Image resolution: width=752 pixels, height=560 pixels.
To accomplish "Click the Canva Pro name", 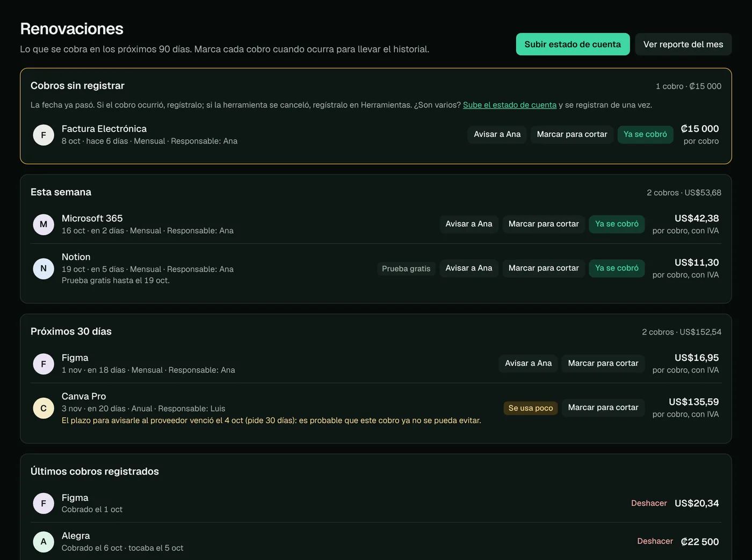I will [84, 396].
